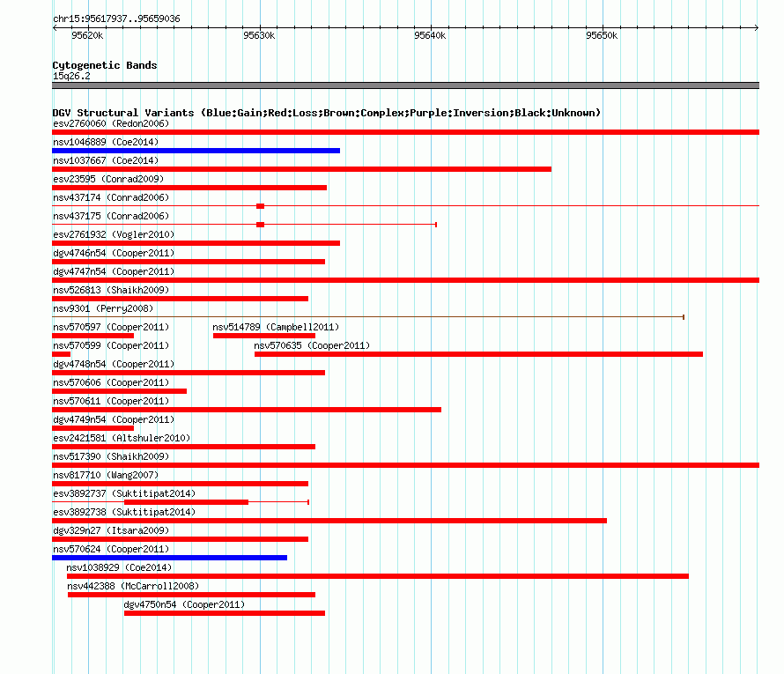Screen dimensions: 784x674
Task: Select the red nsv514789 loss bar
Action: 264,336
